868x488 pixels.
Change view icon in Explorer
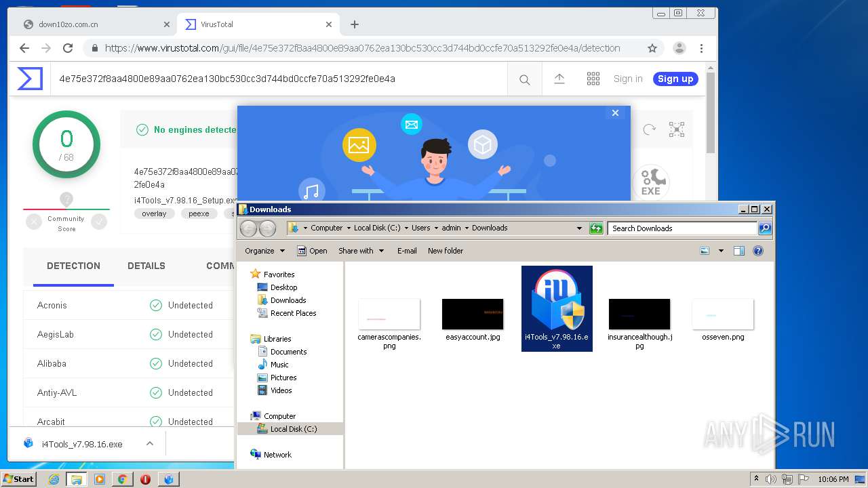pyautogui.click(x=705, y=251)
